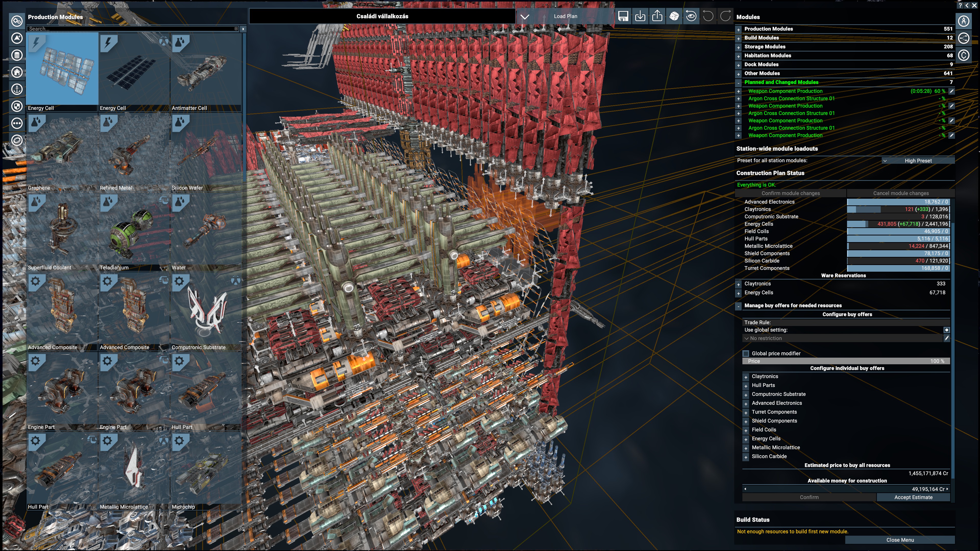Switch to the node-graph overview tab icon
Screen dimensions: 980x551
point(964,38)
